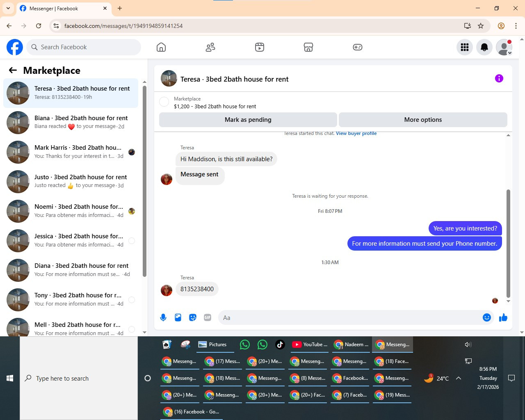
Task: Open the tab search dropdown arrow
Action: click(8, 8)
